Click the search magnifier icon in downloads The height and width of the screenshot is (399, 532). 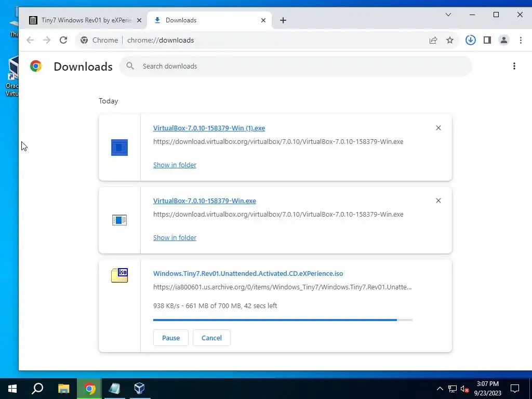[130, 66]
